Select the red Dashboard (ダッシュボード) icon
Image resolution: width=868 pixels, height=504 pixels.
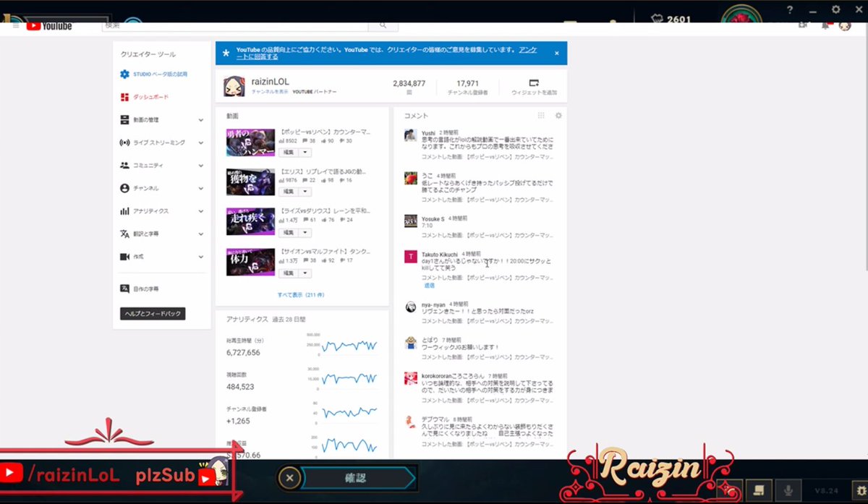pos(124,97)
